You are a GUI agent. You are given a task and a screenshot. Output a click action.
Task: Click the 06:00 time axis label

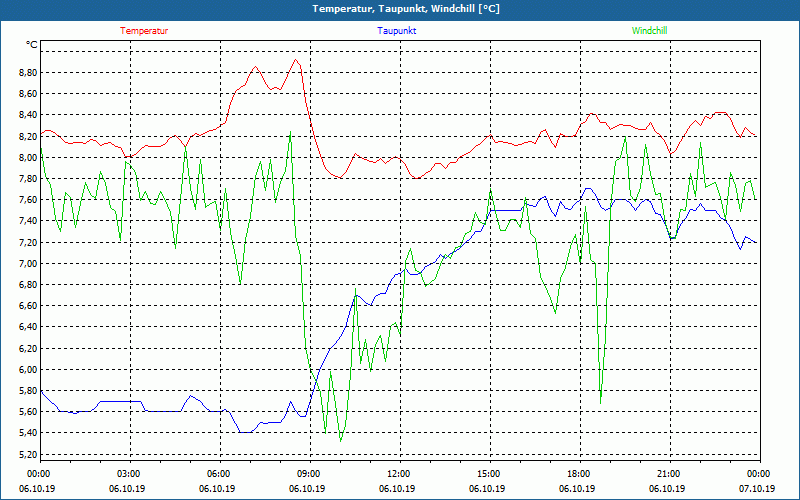pyautogui.click(x=218, y=473)
